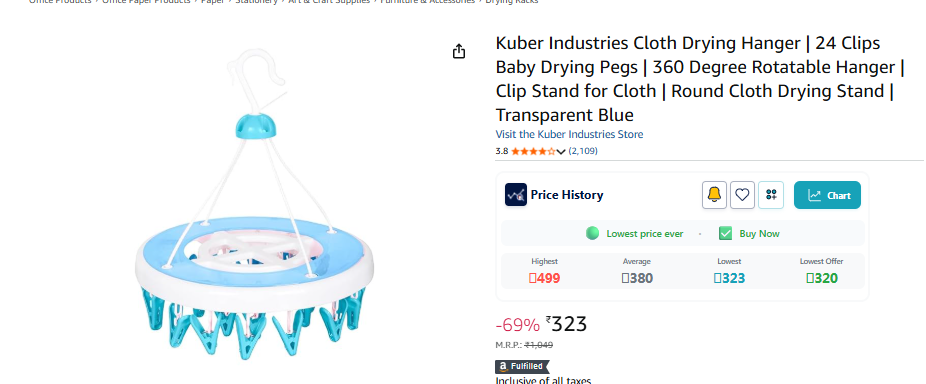The image size is (926, 384).
Task: Click the Average price 380 value
Action: [x=637, y=278]
